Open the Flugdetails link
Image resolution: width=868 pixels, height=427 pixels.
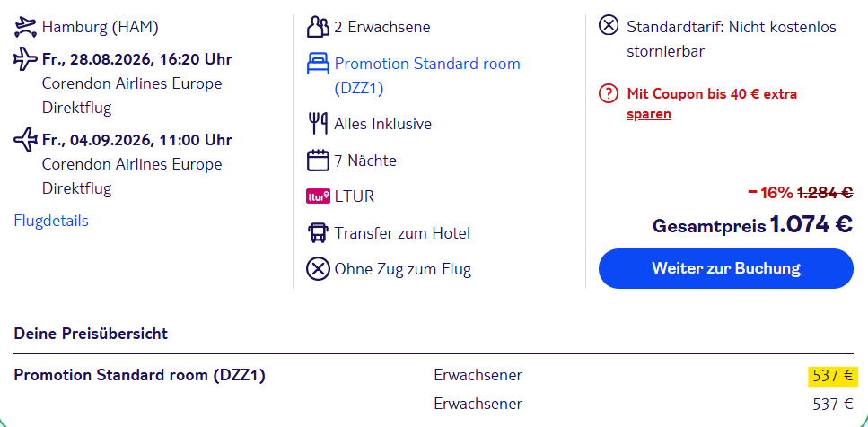(51, 221)
